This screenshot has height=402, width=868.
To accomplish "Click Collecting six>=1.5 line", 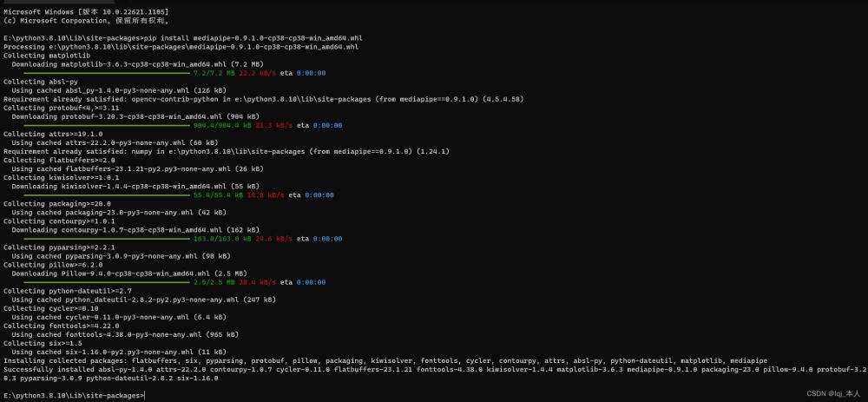I will [x=44, y=344].
